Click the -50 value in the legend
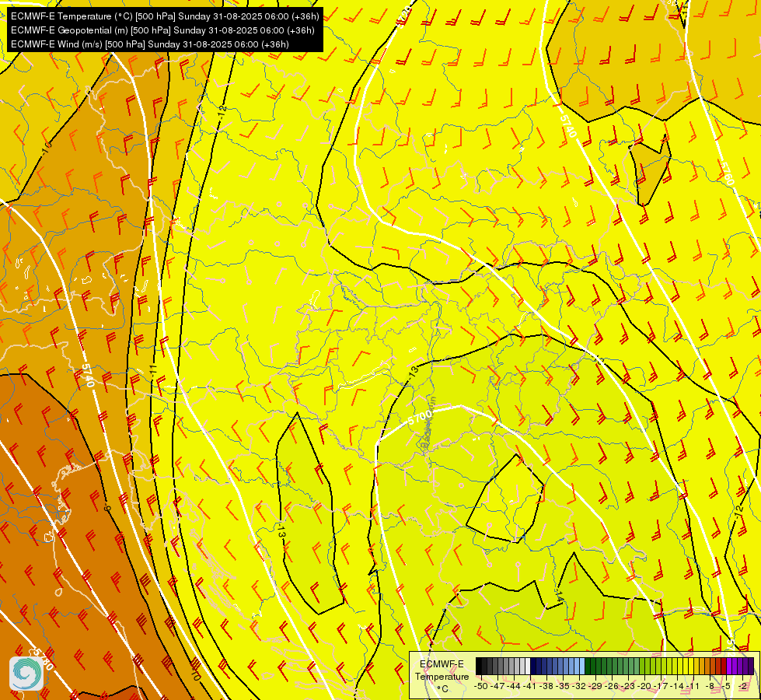This screenshot has height=700, width=761. pos(481,687)
